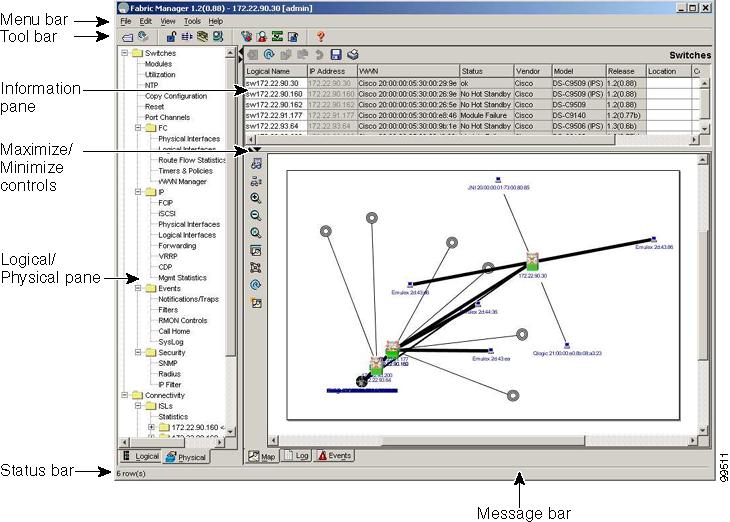Switch to the Physical tab
This screenshot has width=730, height=522.
[186, 457]
